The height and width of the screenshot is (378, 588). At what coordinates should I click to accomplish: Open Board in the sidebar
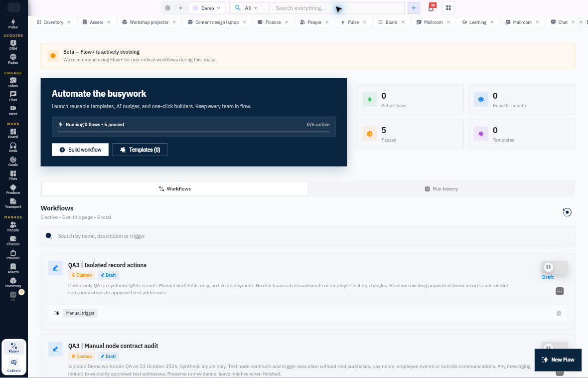coord(13,133)
